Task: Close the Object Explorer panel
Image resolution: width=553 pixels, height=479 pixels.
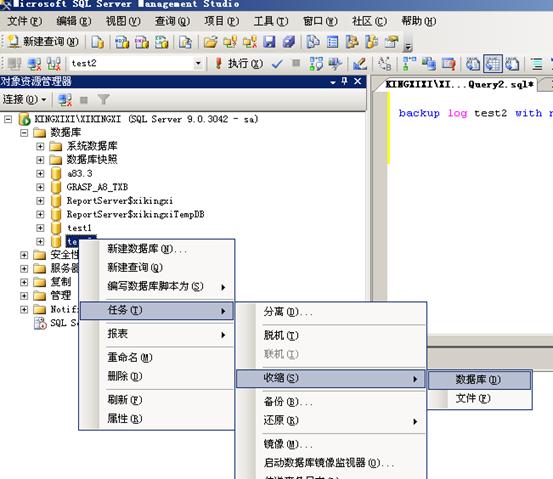Action: click(358, 81)
